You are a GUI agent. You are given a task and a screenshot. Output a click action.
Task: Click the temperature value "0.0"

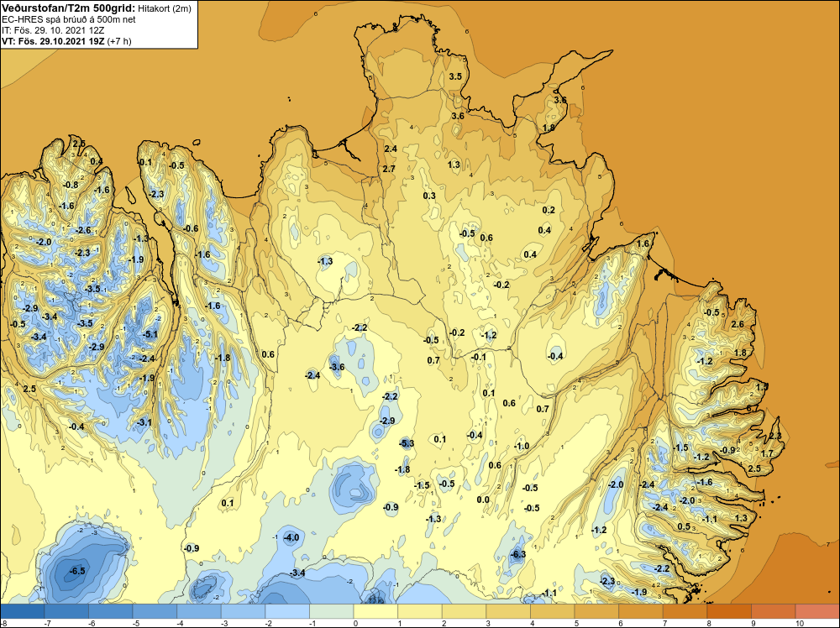click(483, 500)
